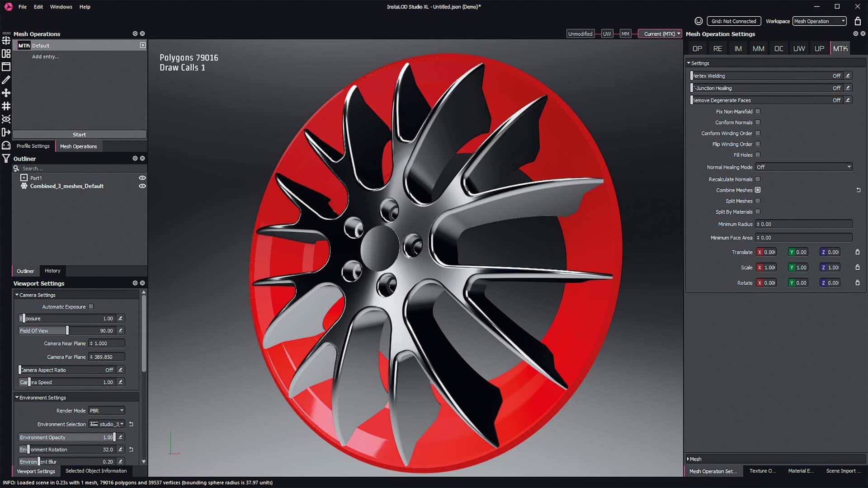Click the Start button in Mesh Operations

79,134
